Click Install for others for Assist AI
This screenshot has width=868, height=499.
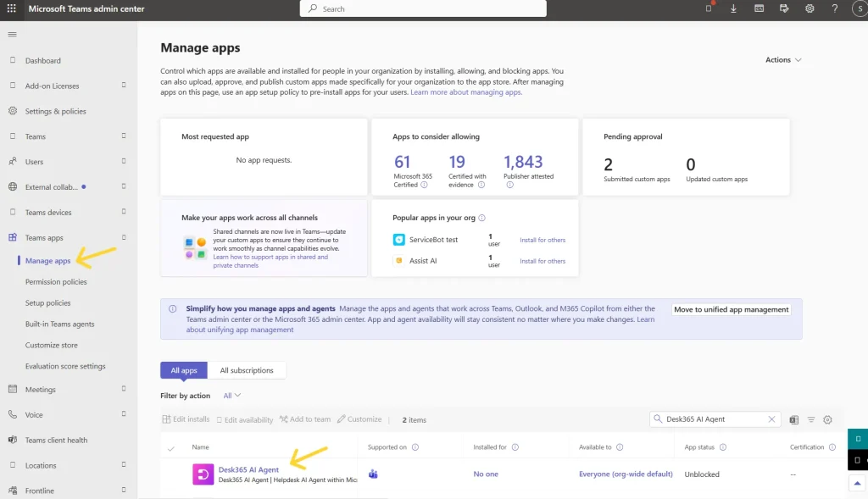click(x=542, y=261)
